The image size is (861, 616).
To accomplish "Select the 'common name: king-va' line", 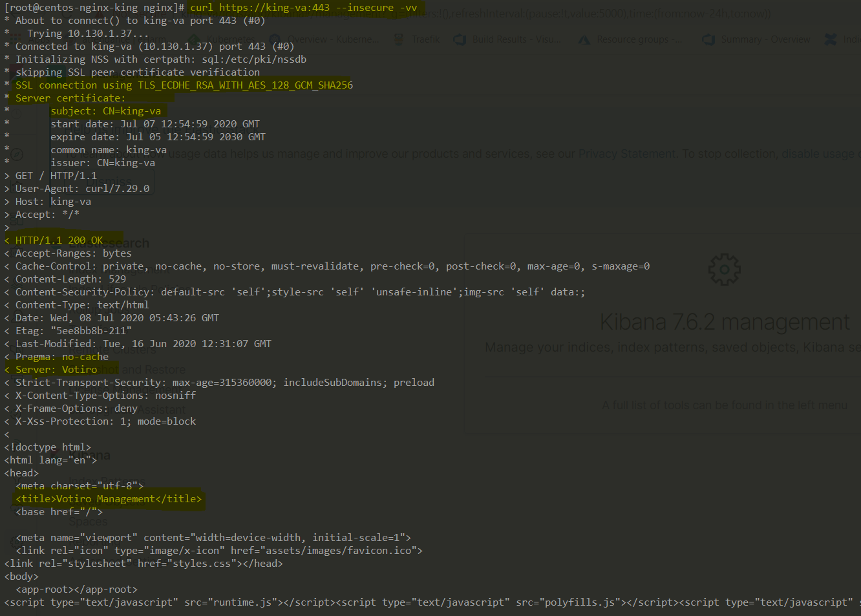I will 109,150.
